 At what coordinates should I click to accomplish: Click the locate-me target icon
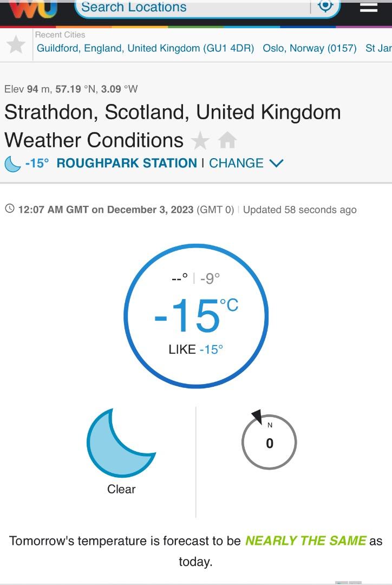pyautogui.click(x=325, y=6)
